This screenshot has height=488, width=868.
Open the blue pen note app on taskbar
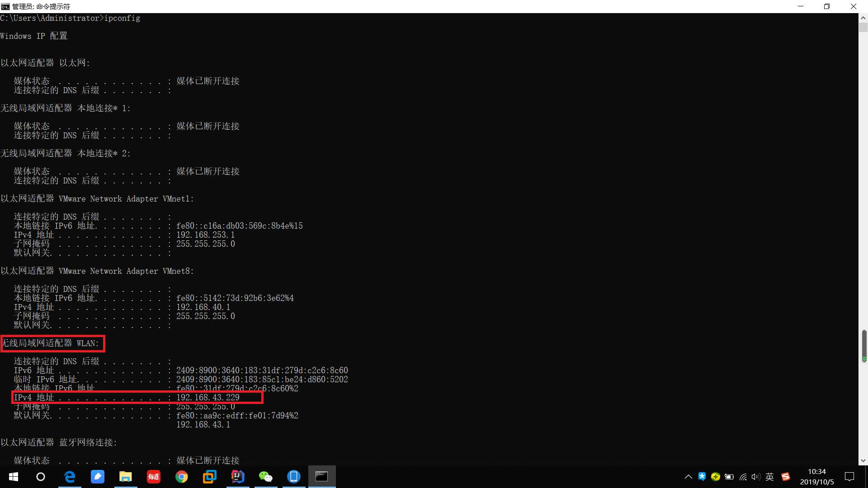tap(98, 477)
